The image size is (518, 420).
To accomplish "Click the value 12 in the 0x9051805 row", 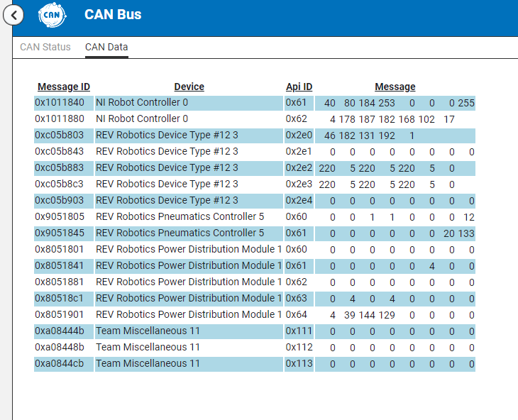I will [x=469, y=218].
